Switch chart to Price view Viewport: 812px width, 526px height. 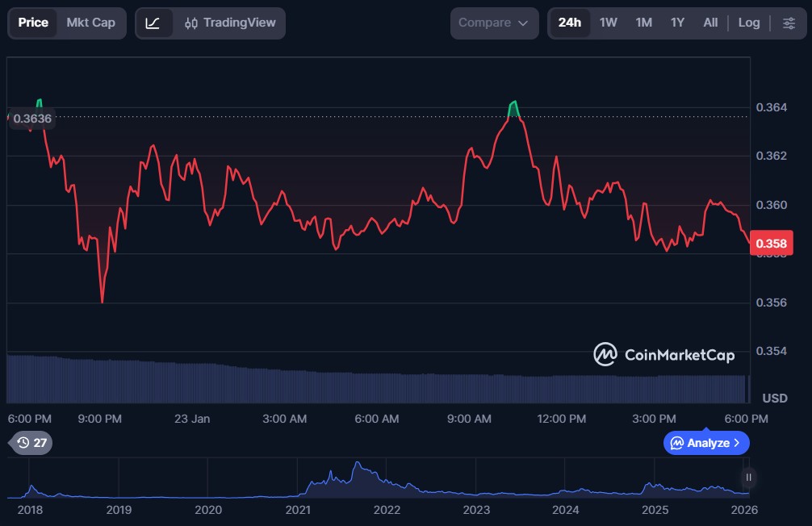(x=33, y=23)
